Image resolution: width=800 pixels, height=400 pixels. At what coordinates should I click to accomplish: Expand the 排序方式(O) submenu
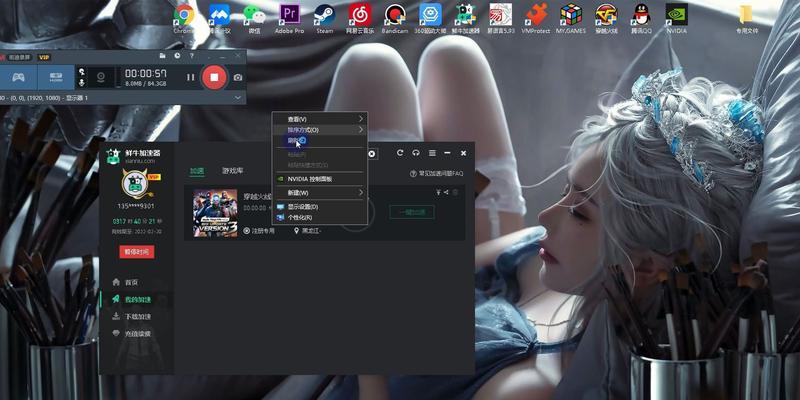(320, 130)
